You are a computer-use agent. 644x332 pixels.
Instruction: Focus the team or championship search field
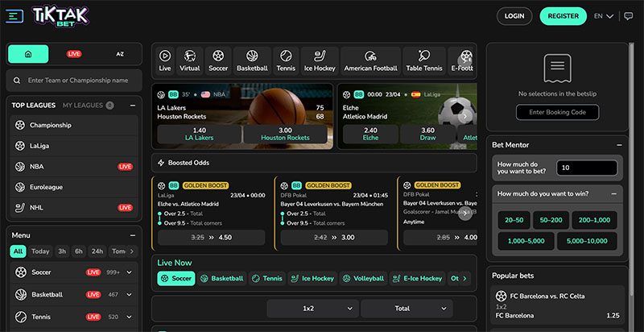tap(74, 81)
